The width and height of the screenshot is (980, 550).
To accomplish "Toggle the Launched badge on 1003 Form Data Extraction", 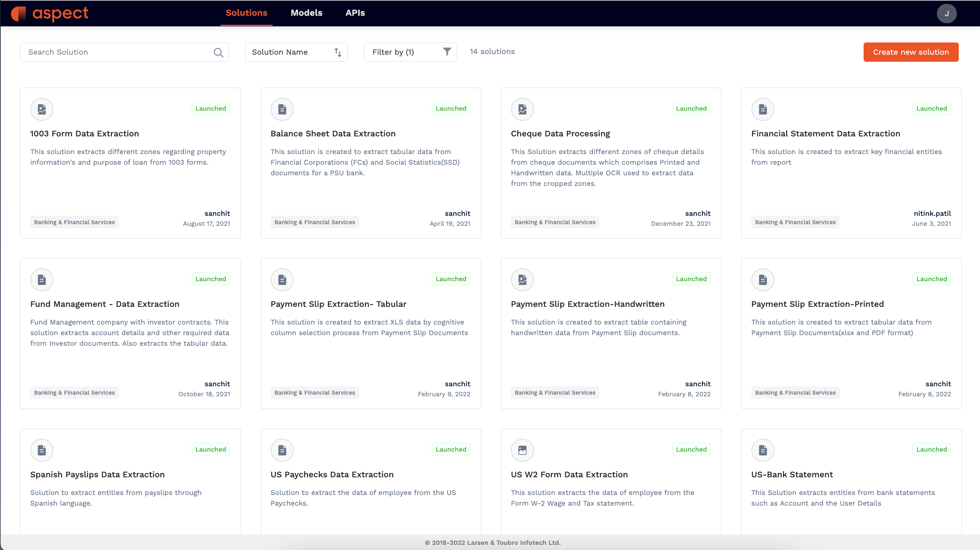I will 211,108.
